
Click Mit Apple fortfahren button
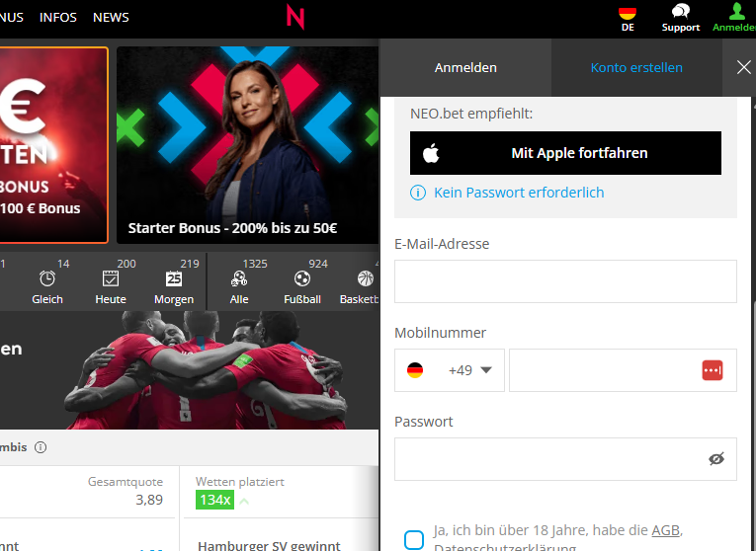(565, 153)
